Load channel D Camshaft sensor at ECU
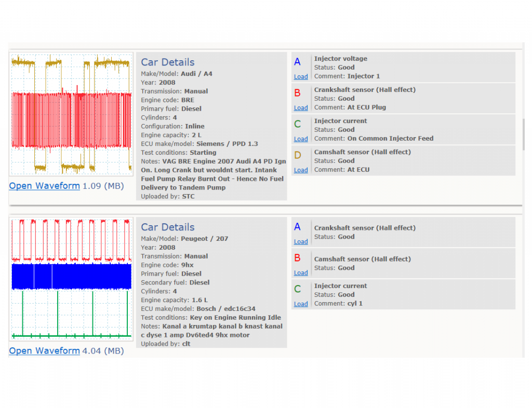Image resolution: width=532 pixels, height=408 pixels. pos(301,170)
